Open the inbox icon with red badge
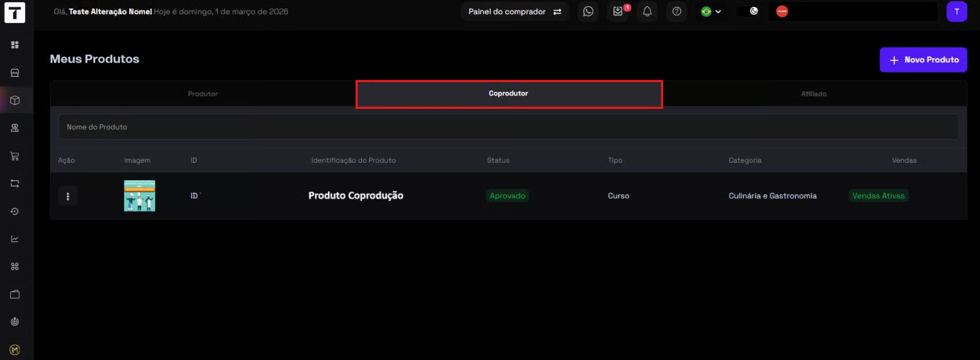980x360 pixels. click(618, 11)
